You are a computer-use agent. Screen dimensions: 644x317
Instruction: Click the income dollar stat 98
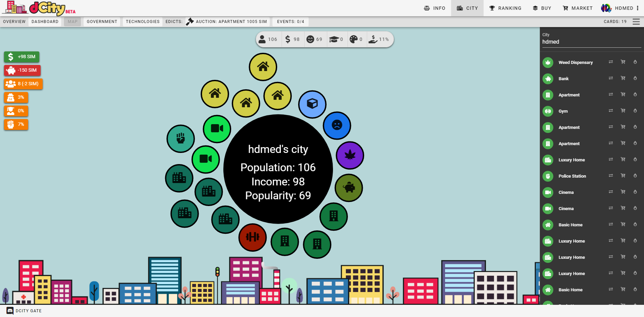292,40
